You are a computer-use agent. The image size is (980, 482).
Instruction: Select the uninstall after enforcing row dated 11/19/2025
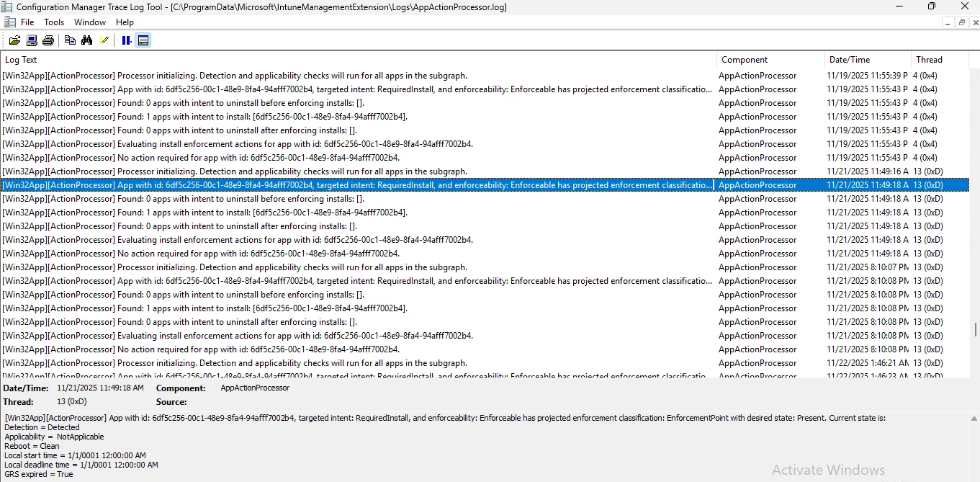pos(485,130)
